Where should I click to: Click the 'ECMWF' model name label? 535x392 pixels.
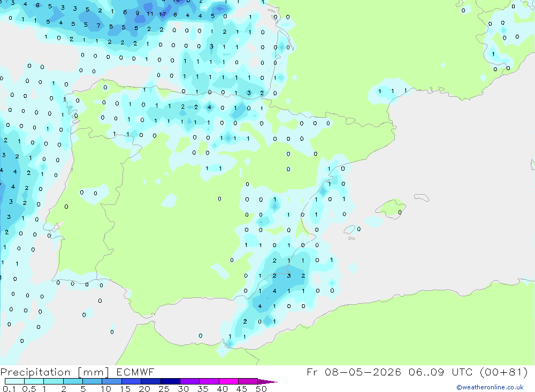click(135, 372)
